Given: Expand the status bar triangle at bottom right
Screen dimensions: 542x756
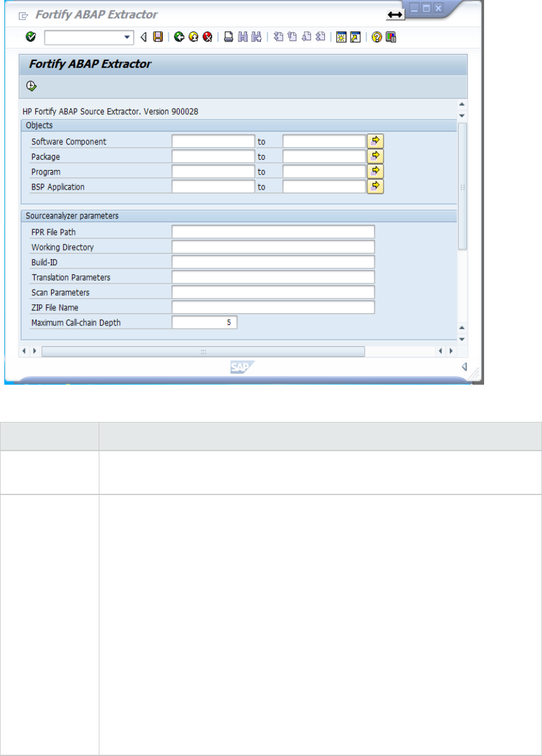Looking at the screenshot, I should click(x=464, y=367).
